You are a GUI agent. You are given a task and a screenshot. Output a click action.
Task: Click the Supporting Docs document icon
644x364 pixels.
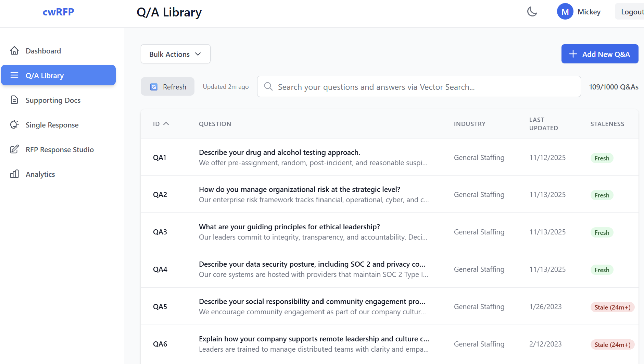point(14,100)
